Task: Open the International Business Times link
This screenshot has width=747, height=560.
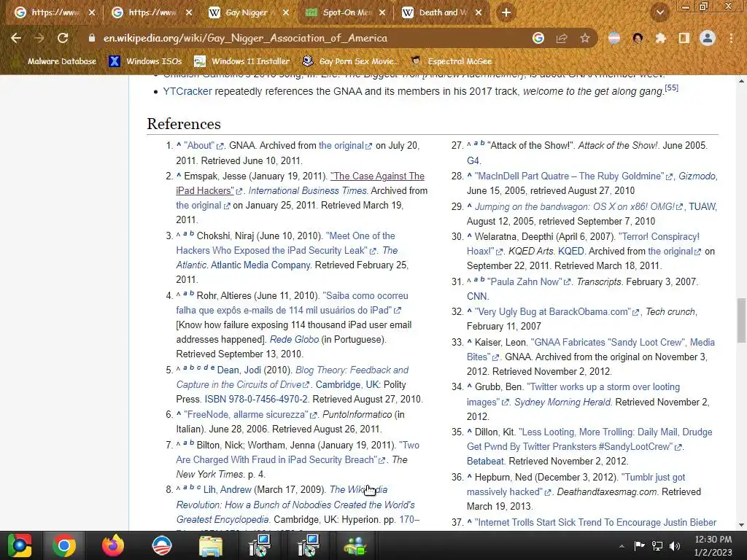Action: [x=307, y=190]
